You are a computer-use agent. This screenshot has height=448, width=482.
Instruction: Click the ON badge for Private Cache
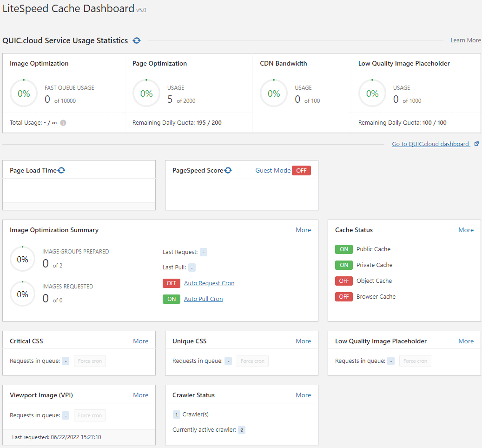[x=343, y=265]
